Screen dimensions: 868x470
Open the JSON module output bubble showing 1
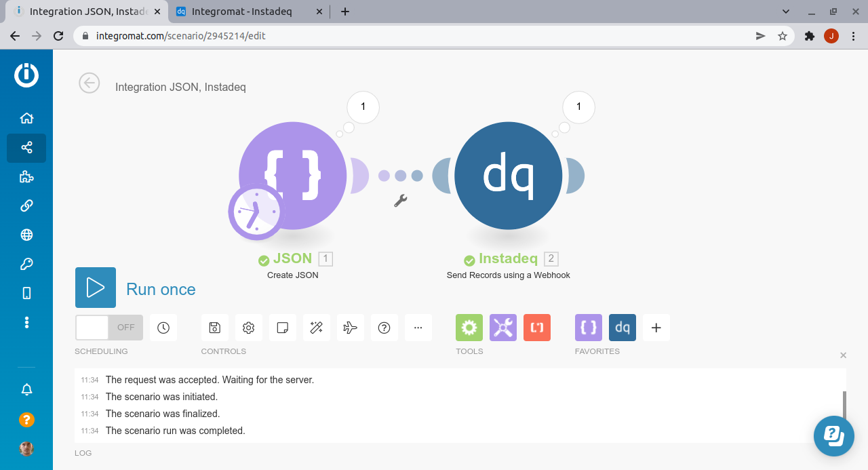pyautogui.click(x=363, y=106)
